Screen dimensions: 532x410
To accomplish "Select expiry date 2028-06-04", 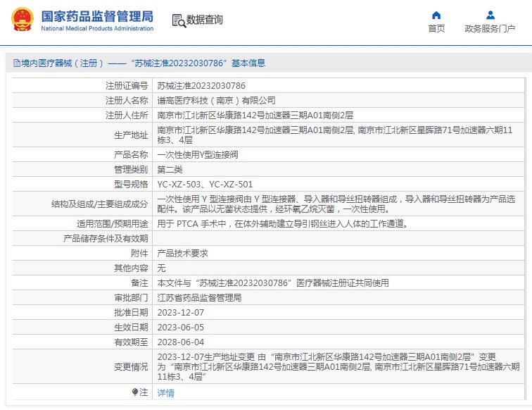I will (180, 342).
